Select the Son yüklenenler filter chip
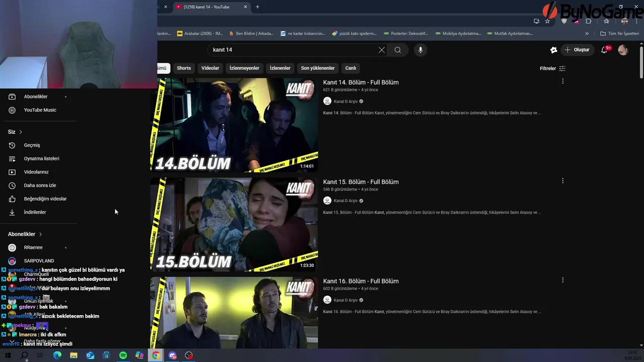 [x=318, y=68]
